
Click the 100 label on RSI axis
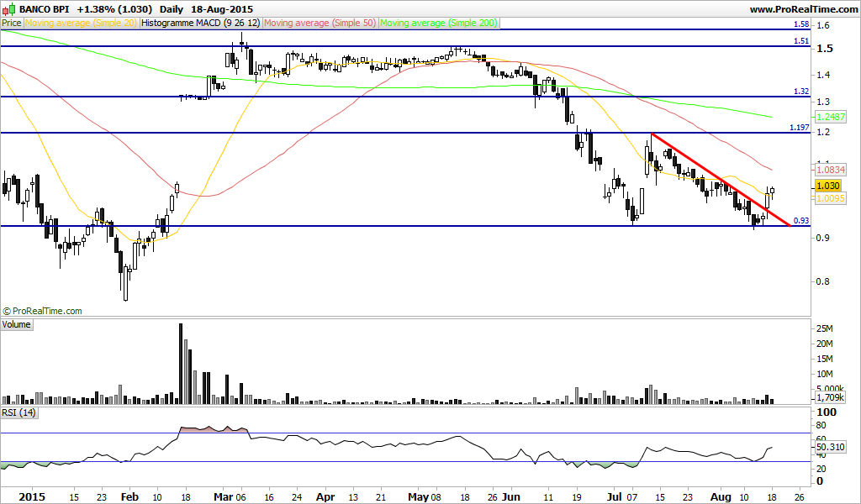pyautogui.click(x=827, y=412)
